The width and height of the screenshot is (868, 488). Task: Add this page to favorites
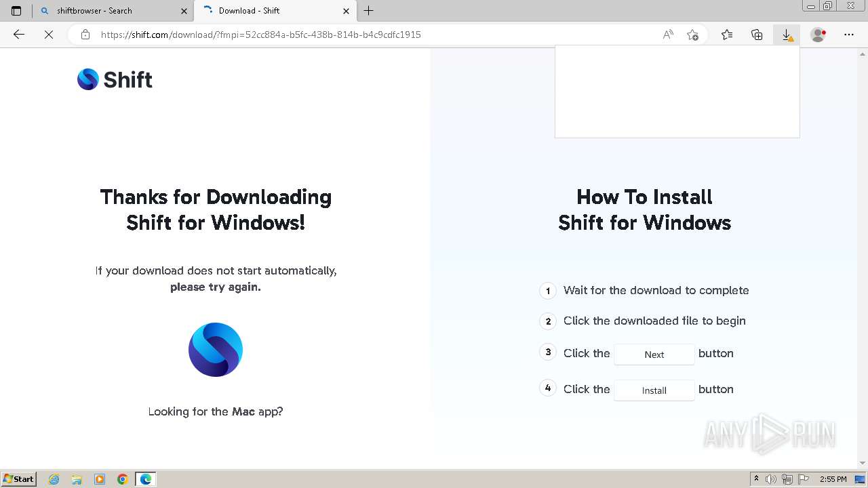point(692,35)
